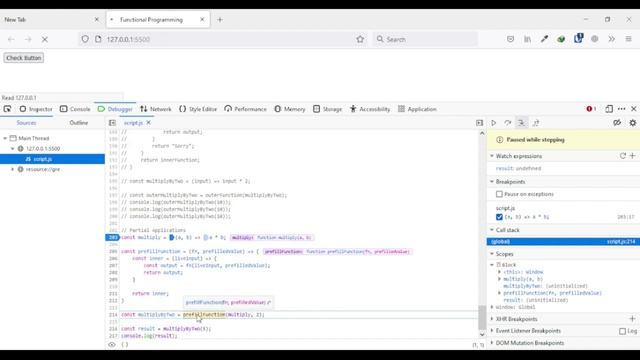Click the browser Back arrow
640x360 pixels.
[x=11, y=39]
